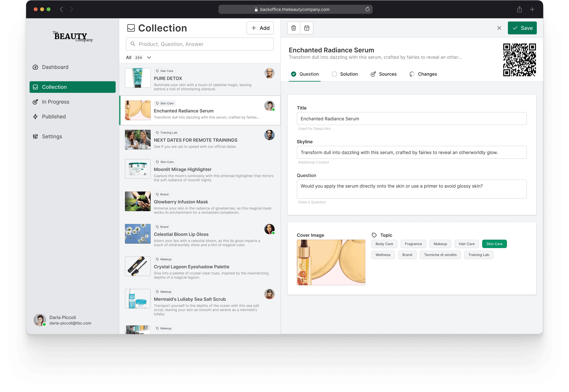Switch to the Solution tab
The height and width of the screenshot is (392, 569).
tap(349, 74)
